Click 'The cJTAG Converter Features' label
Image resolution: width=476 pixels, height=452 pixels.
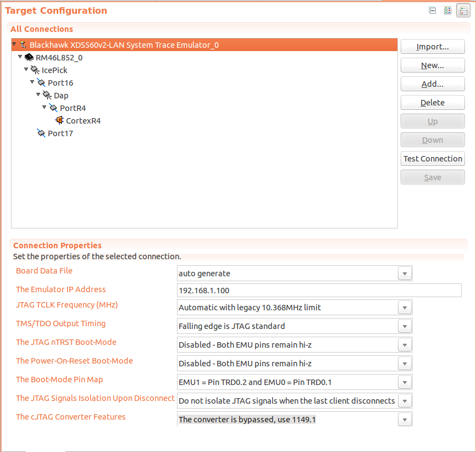tap(71, 417)
